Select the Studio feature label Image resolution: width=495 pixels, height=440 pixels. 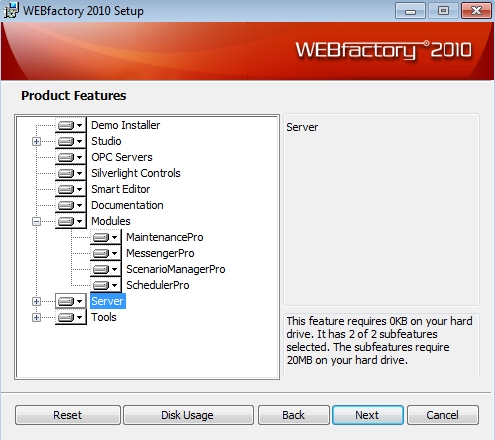106,141
